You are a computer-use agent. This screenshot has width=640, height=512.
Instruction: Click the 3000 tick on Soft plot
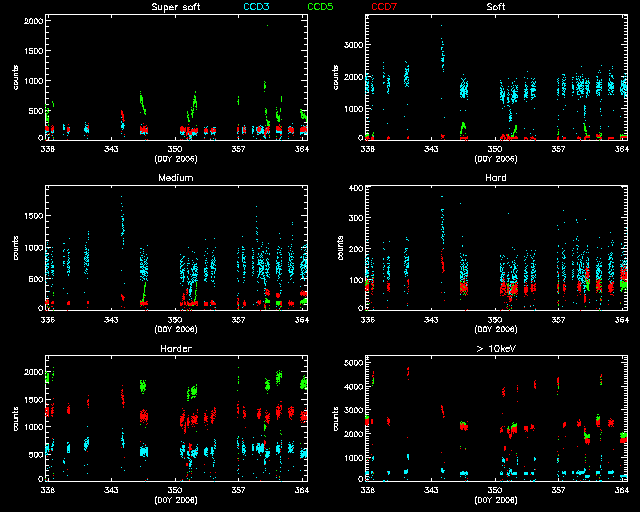(x=352, y=45)
